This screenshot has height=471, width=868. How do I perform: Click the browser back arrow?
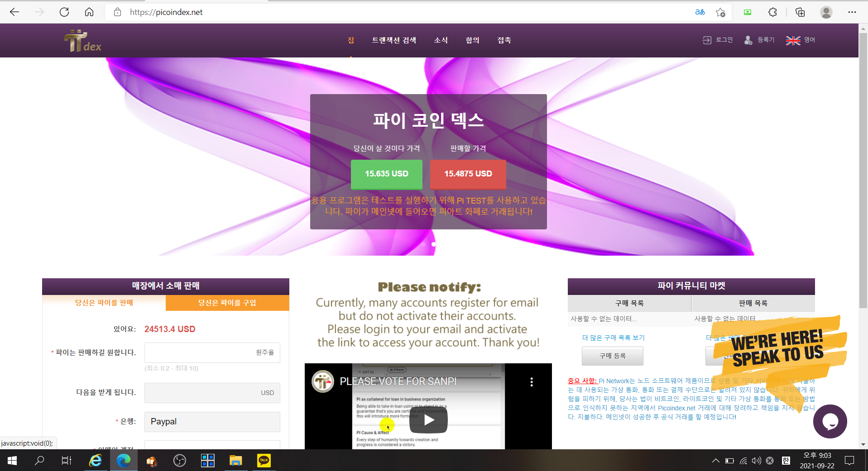14,12
